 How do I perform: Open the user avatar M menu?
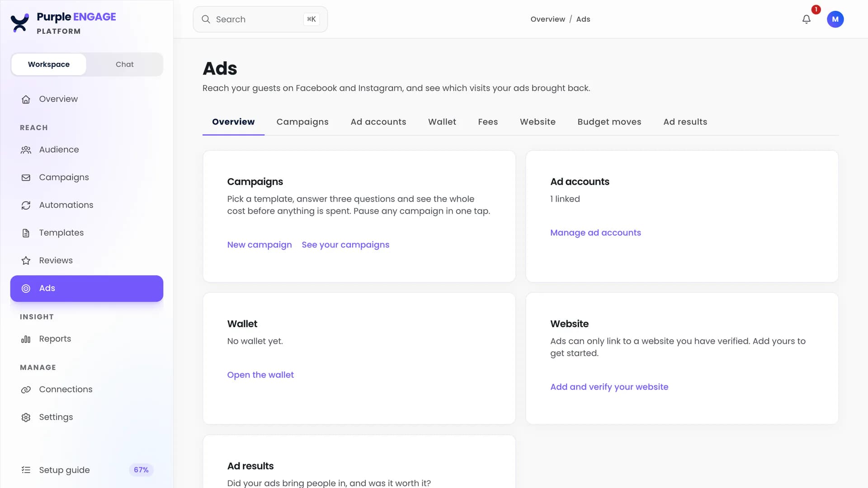click(x=835, y=19)
